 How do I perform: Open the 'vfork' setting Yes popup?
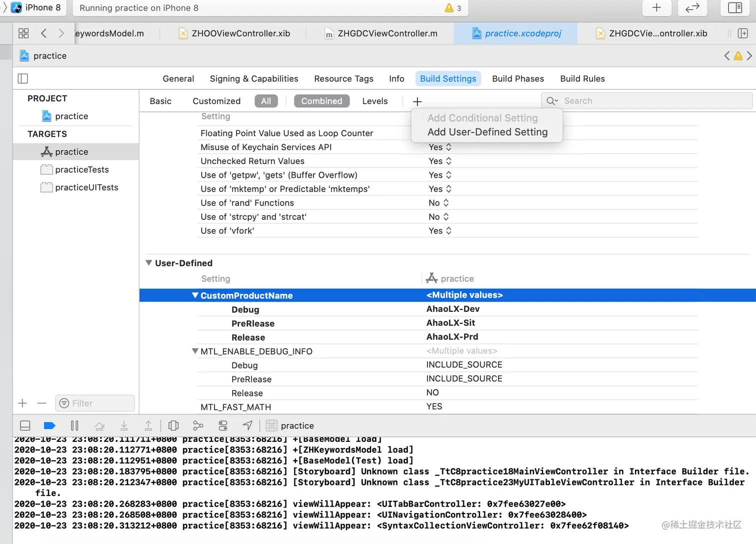click(440, 231)
